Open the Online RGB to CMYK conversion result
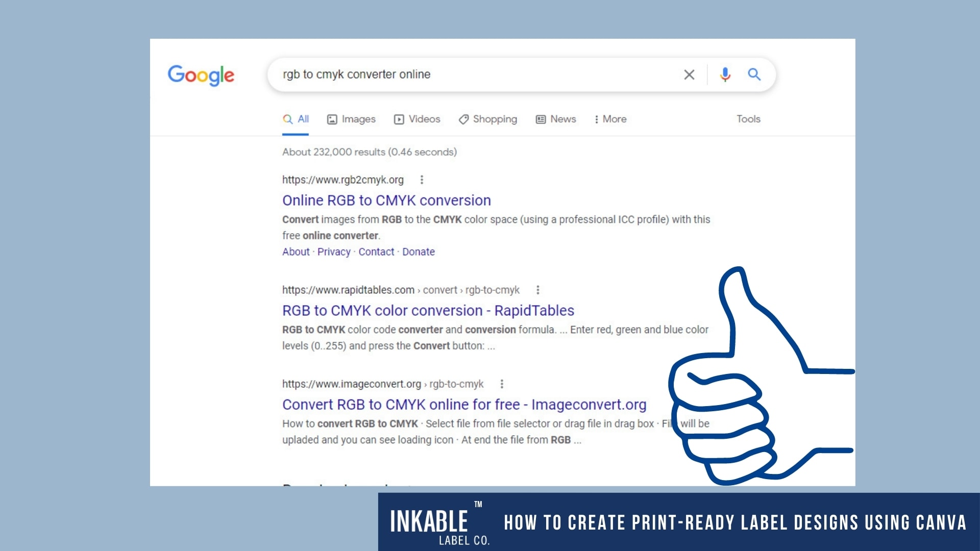 tap(386, 200)
